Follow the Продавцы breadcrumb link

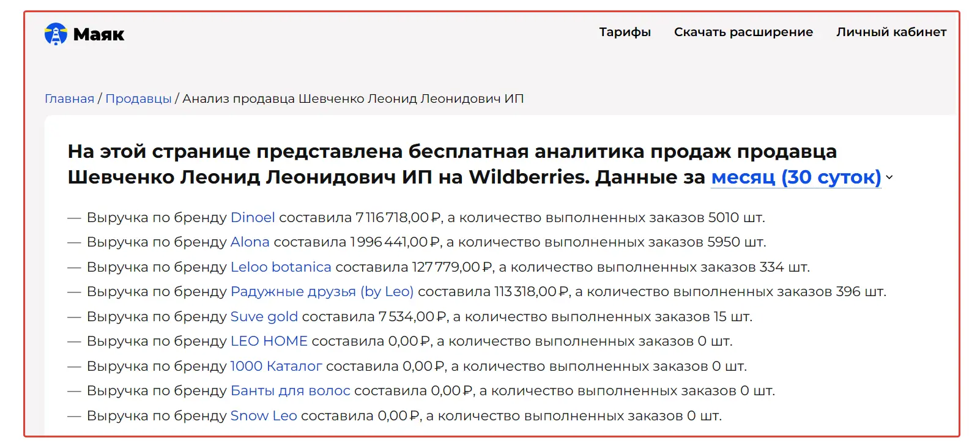click(138, 98)
